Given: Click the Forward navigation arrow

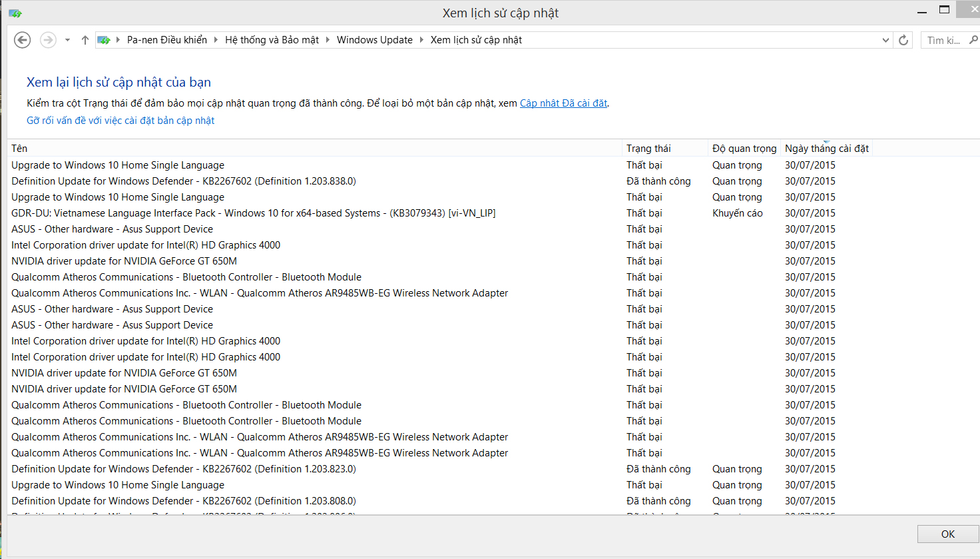Looking at the screenshot, I should 48,40.
